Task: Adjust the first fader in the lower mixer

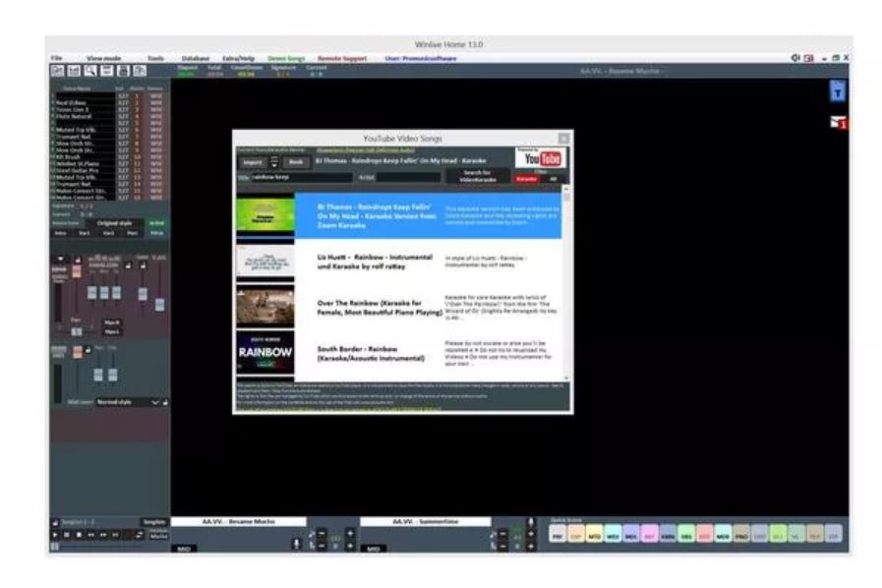Action: [x=98, y=375]
